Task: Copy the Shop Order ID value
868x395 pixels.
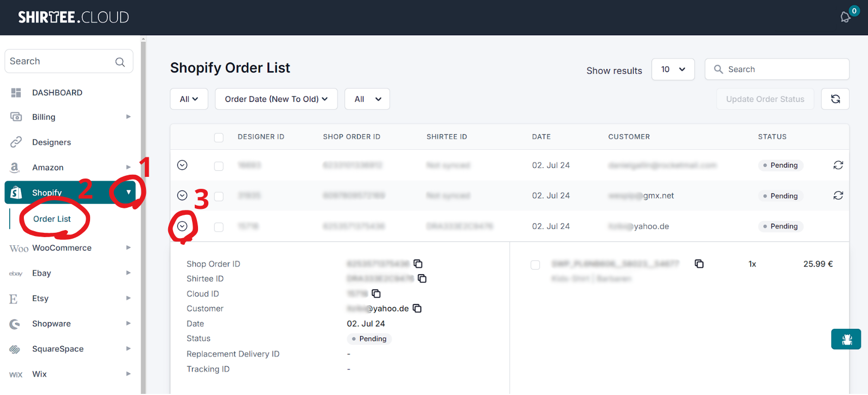Action: pos(418,264)
